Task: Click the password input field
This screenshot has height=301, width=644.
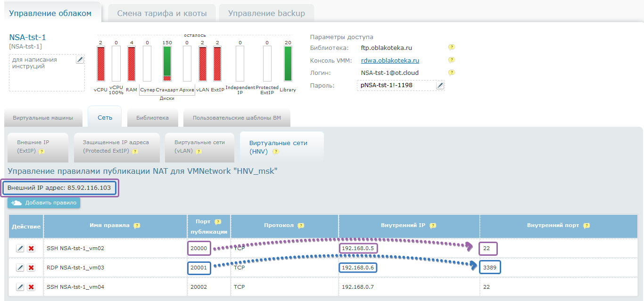Action: click(395, 85)
